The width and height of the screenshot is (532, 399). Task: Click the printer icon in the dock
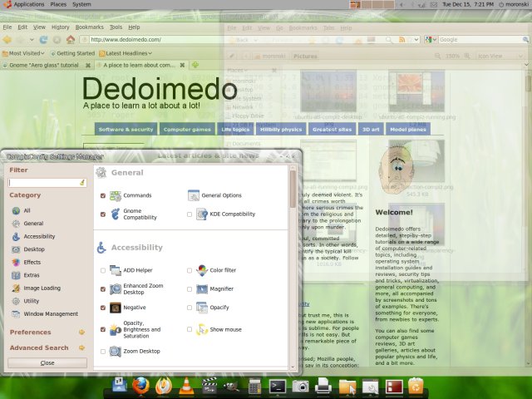pyautogui.click(x=323, y=386)
